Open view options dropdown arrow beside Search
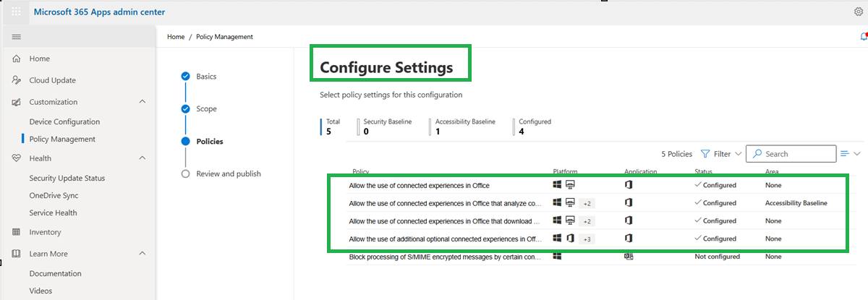The image size is (868, 300). coord(857,154)
